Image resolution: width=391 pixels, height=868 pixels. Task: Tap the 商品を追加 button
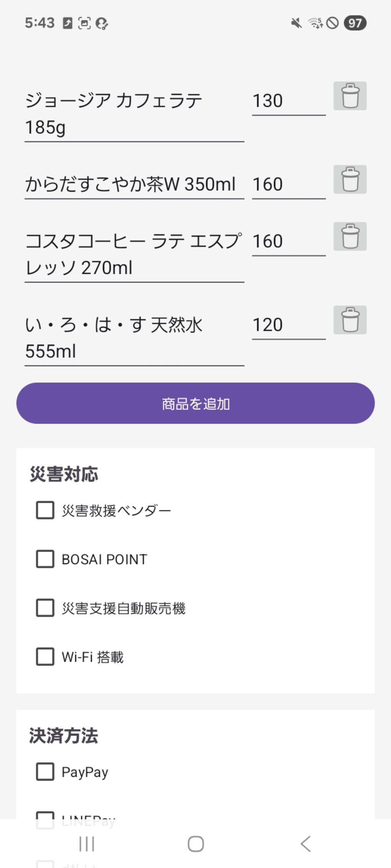(195, 403)
